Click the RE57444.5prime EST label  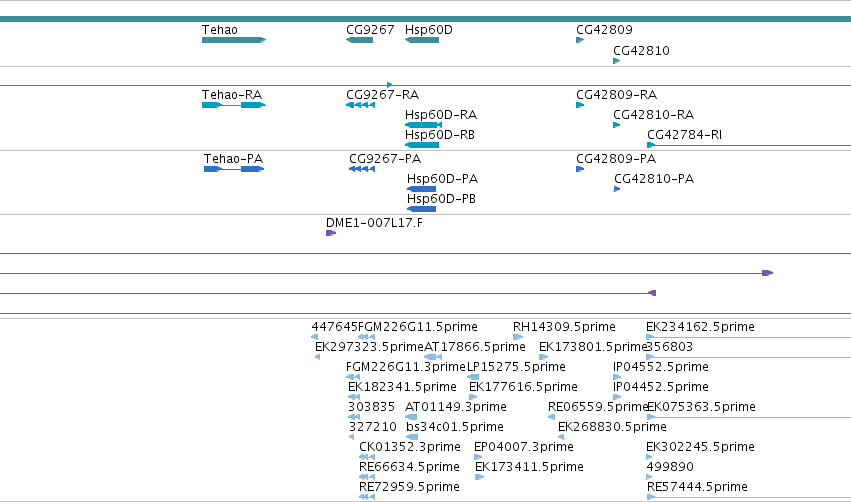[697, 487]
